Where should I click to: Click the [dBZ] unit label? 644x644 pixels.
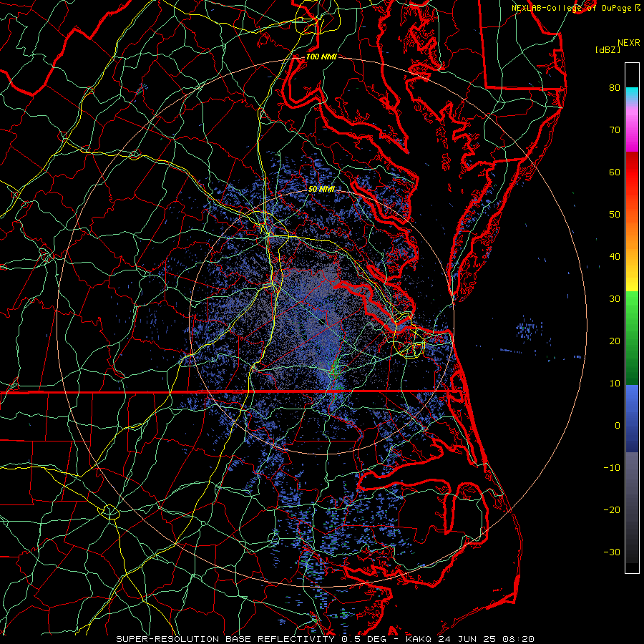[x=608, y=49]
